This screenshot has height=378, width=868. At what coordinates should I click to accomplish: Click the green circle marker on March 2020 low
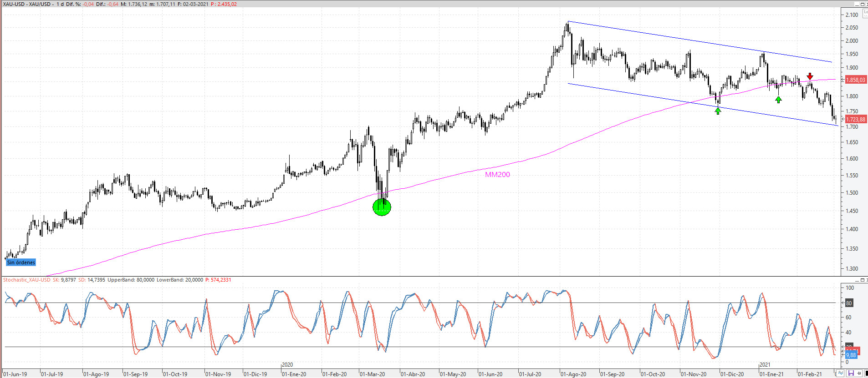[382, 207]
